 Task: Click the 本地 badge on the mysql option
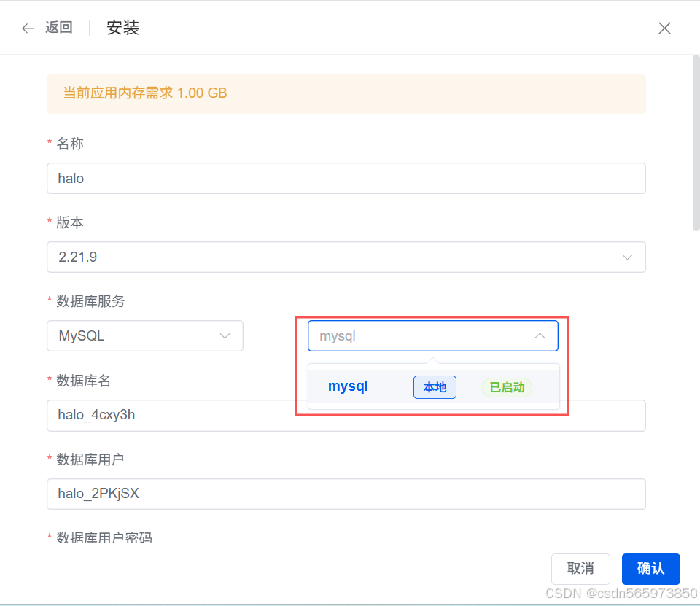[x=435, y=387]
